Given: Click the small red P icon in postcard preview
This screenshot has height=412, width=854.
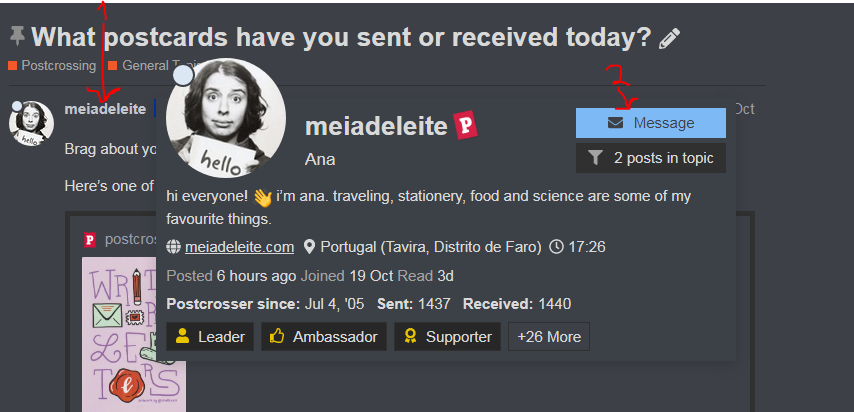Looking at the screenshot, I should [90, 240].
